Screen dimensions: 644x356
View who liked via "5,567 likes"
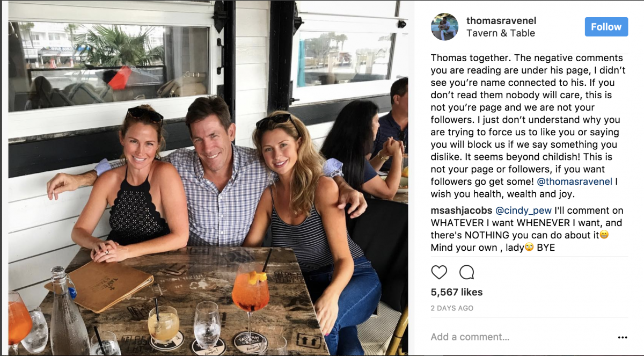tap(457, 293)
